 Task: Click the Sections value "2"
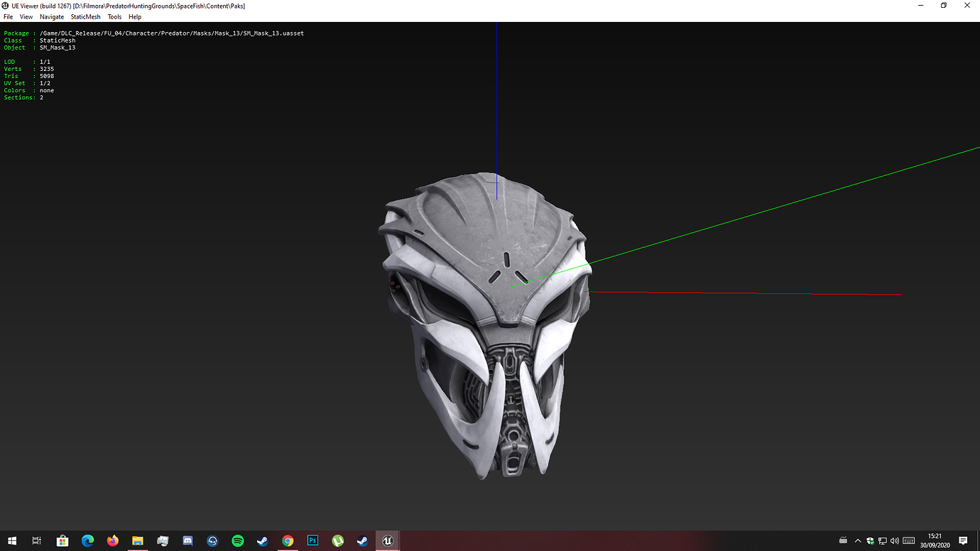(x=41, y=97)
